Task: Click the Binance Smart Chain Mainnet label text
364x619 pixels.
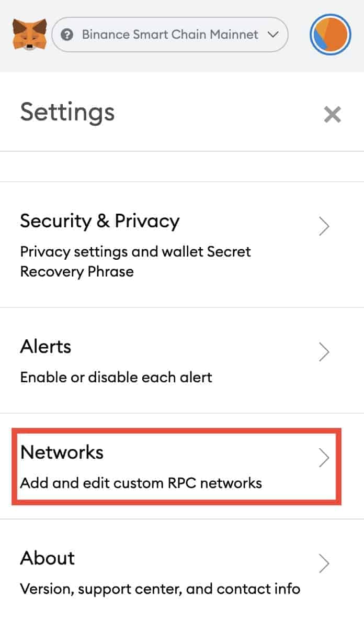Action: [170, 35]
